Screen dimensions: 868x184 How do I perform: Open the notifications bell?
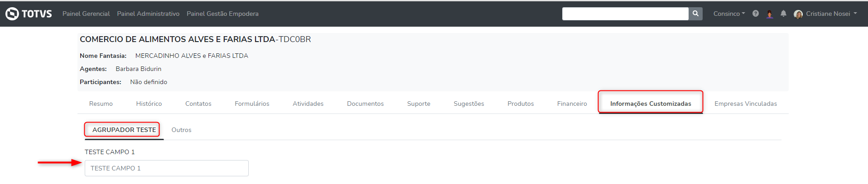coord(783,14)
